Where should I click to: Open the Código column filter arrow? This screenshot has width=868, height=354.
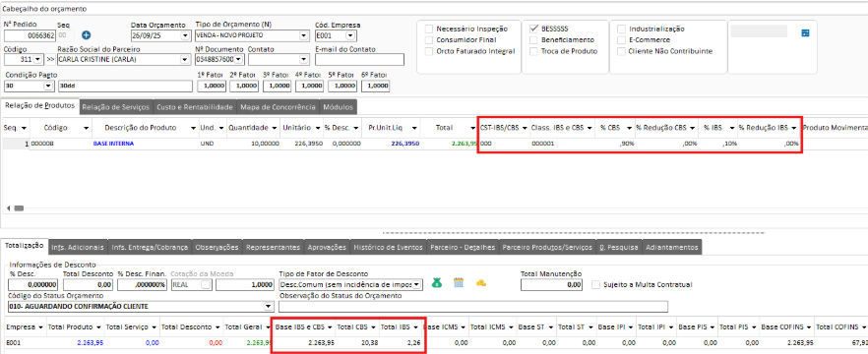86,128
